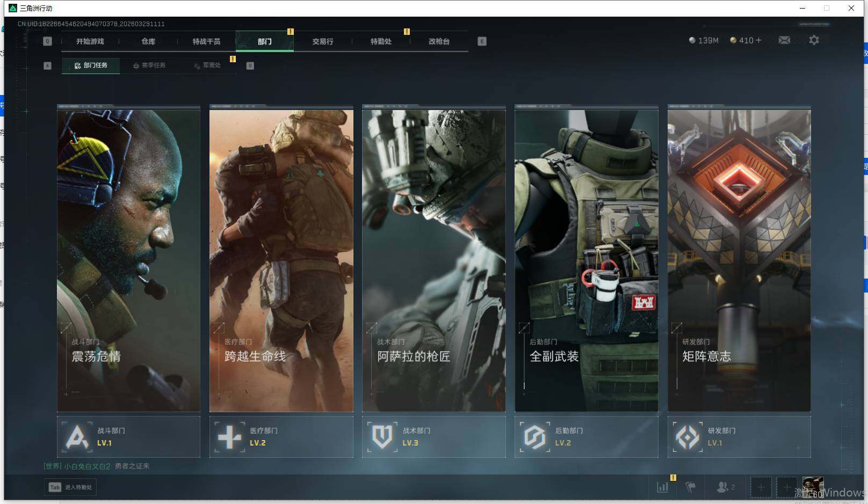Screen dimensions: 868x504
Task: Click the first empty squad slot plus
Action: 761,487
